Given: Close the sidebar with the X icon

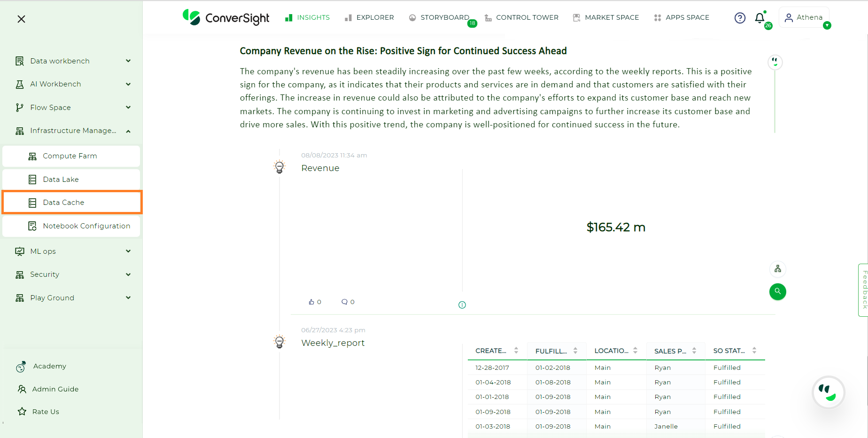Looking at the screenshot, I should click(x=21, y=19).
